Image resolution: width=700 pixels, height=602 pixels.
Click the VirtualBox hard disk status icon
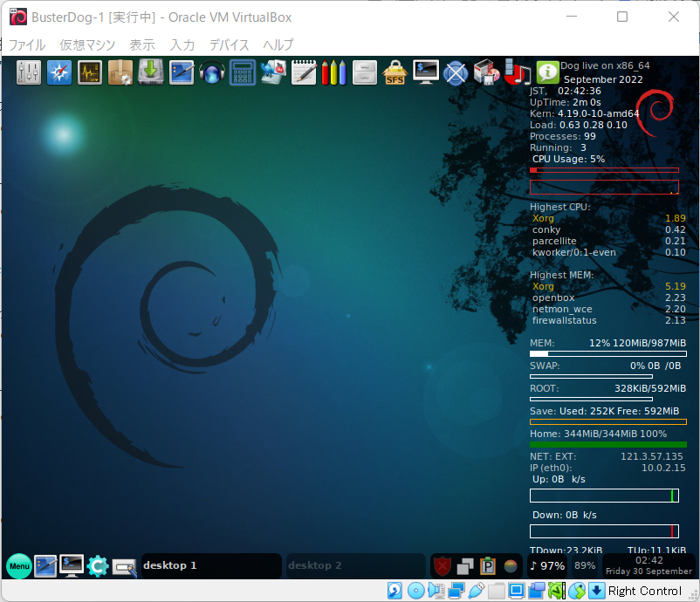395,591
